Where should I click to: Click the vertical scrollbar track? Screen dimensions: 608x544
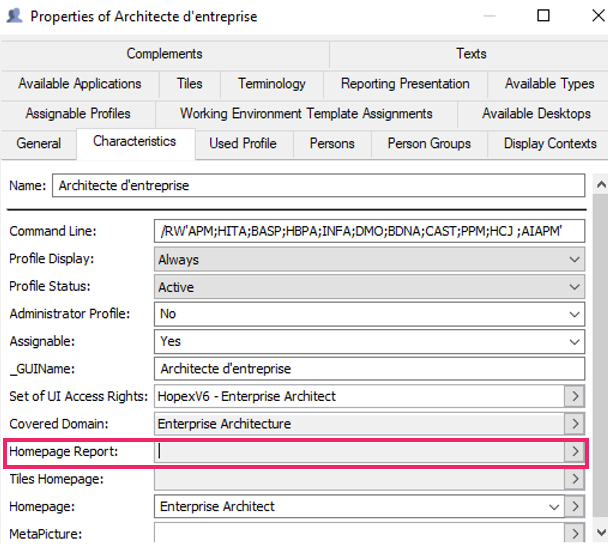coord(601,355)
